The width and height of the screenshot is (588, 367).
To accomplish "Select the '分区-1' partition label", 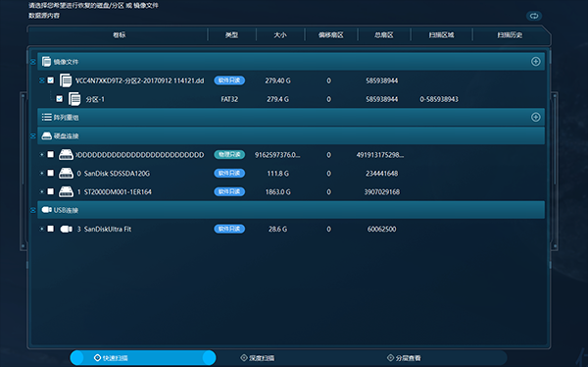I will (95, 99).
